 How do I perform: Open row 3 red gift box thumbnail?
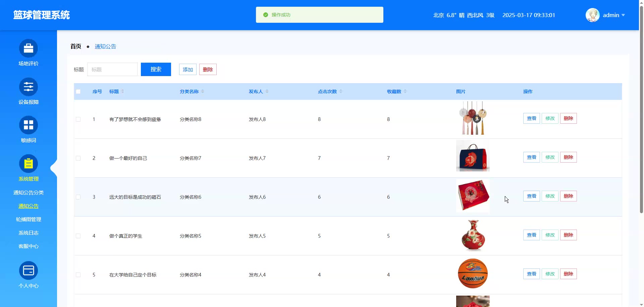point(473,196)
